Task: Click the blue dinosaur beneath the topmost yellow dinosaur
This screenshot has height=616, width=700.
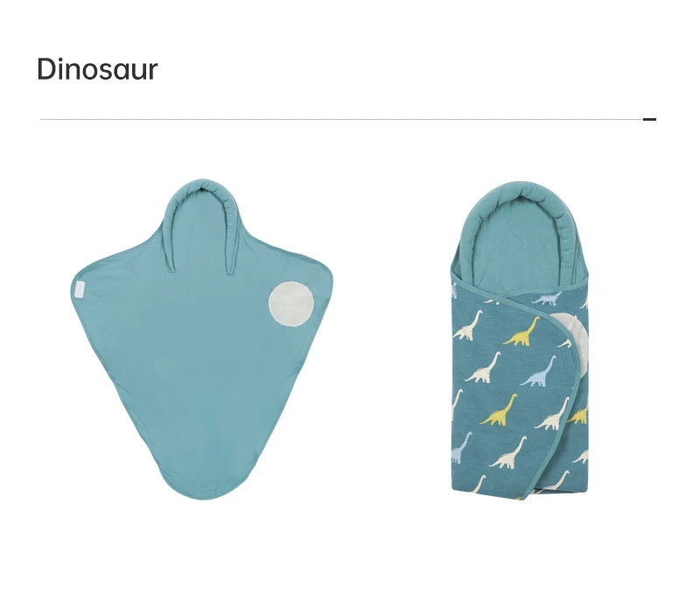Action: coord(538,371)
